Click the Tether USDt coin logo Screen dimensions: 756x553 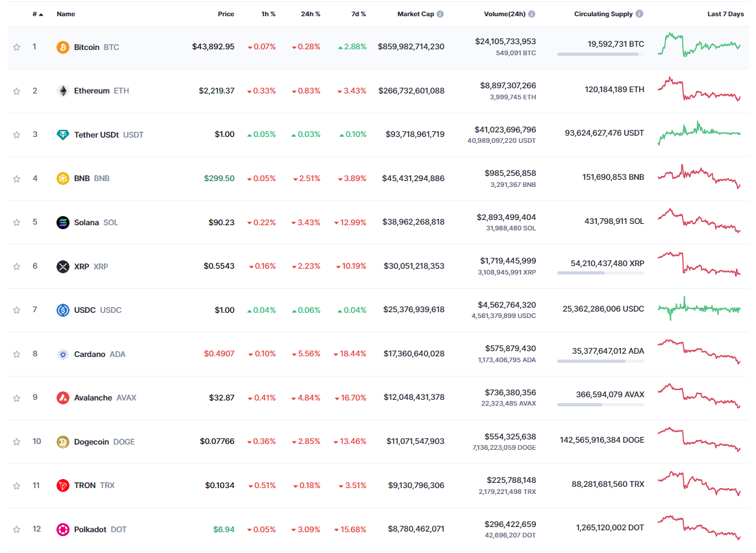tap(63, 135)
